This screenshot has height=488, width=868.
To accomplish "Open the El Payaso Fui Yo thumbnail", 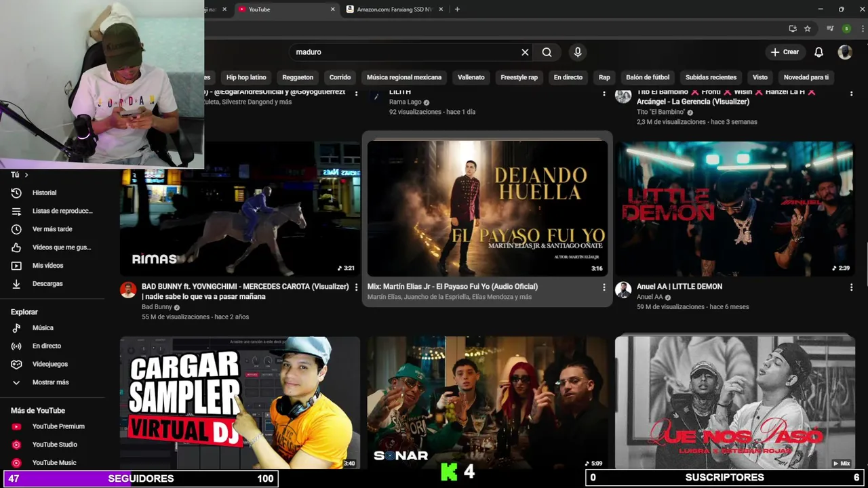I will pos(487,208).
